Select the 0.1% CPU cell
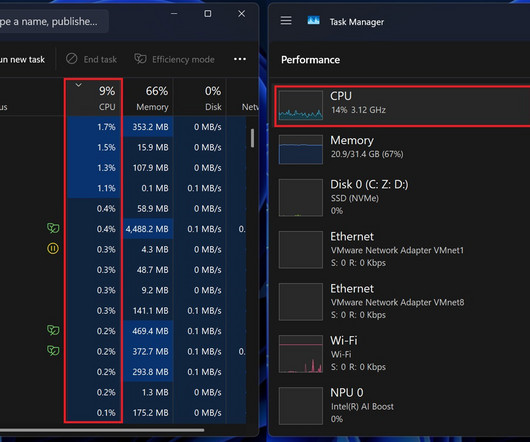The width and height of the screenshot is (530, 442). (x=93, y=413)
